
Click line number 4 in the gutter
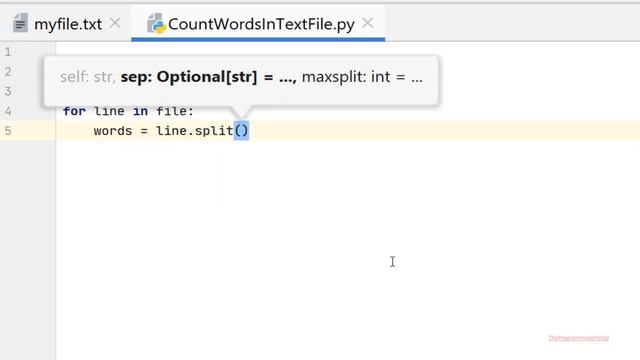(x=8, y=111)
